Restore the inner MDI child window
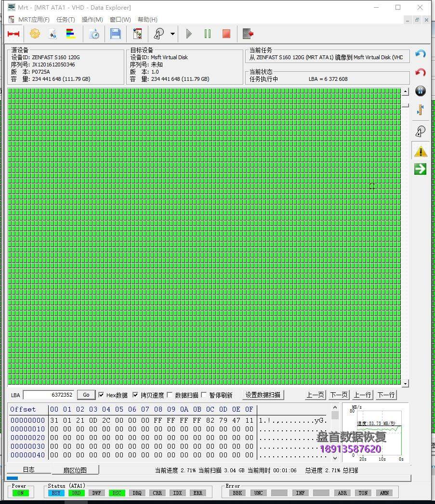435x504 pixels. tap(417, 20)
